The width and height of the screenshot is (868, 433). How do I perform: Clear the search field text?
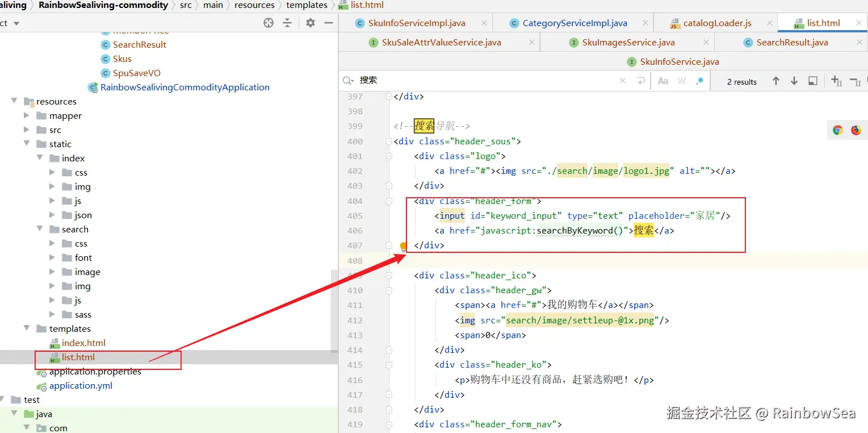pyautogui.click(x=623, y=81)
